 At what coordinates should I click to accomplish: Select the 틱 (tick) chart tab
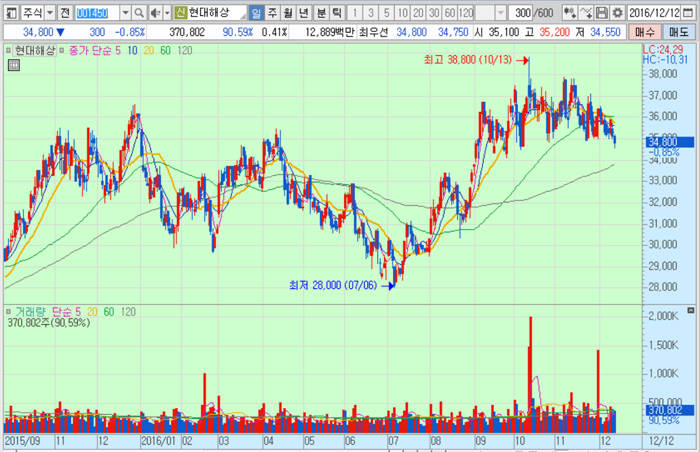coord(336,13)
